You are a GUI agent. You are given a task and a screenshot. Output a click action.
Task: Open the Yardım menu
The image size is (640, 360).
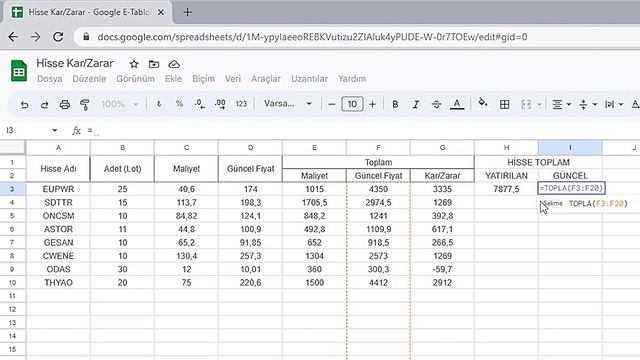(352, 79)
